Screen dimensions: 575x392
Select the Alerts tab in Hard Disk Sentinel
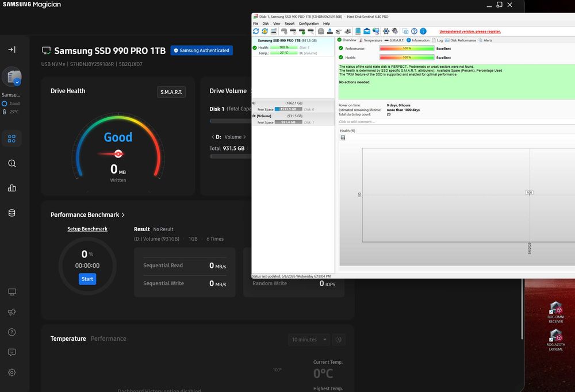click(x=485, y=40)
